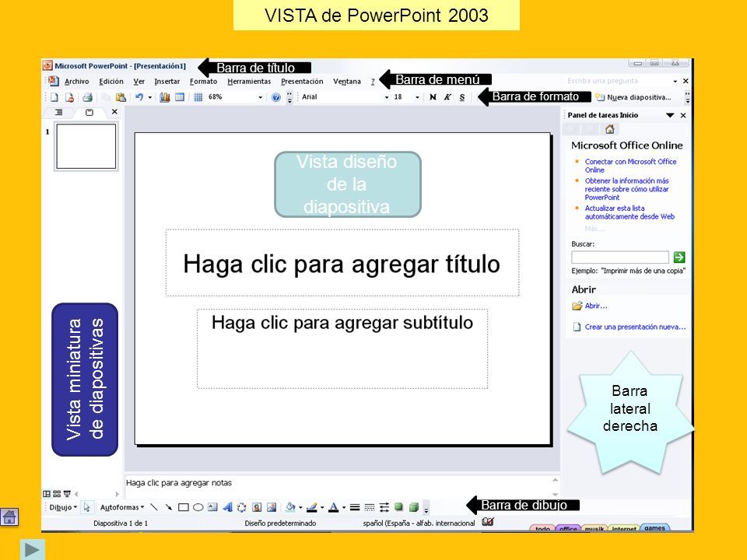Select the pointer Select Objects tool
Image resolution: width=747 pixels, height=560 pixels.
click(x=86, y=508)
